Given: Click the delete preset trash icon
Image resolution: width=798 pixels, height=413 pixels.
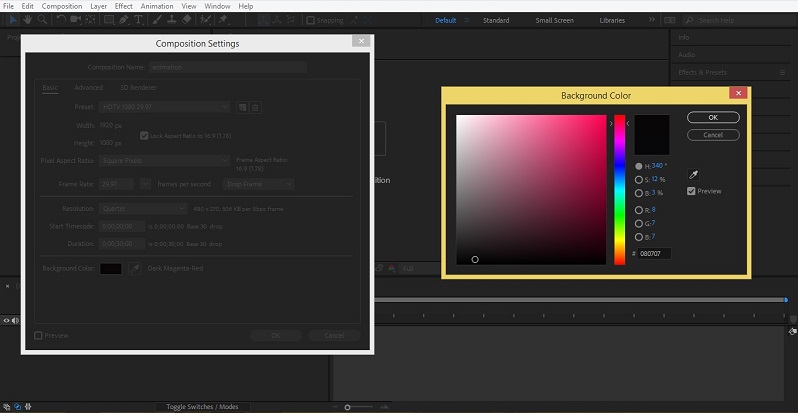Looking at the screenshot, I should point(255,107).
